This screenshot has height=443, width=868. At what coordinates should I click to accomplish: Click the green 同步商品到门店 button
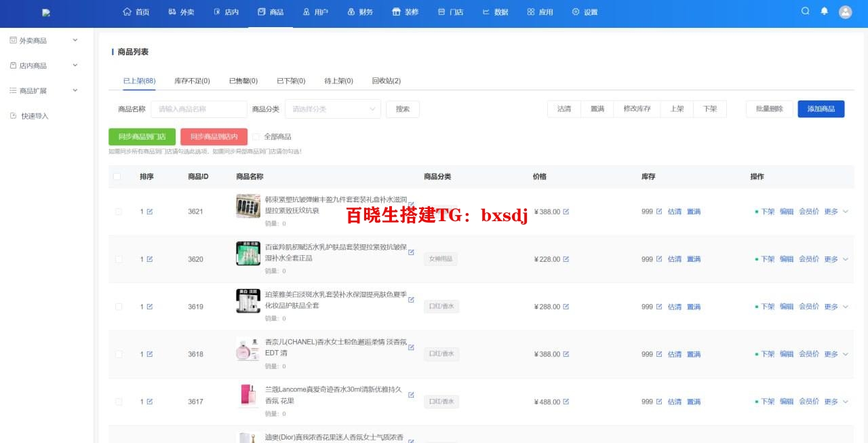tap(142, 136)
